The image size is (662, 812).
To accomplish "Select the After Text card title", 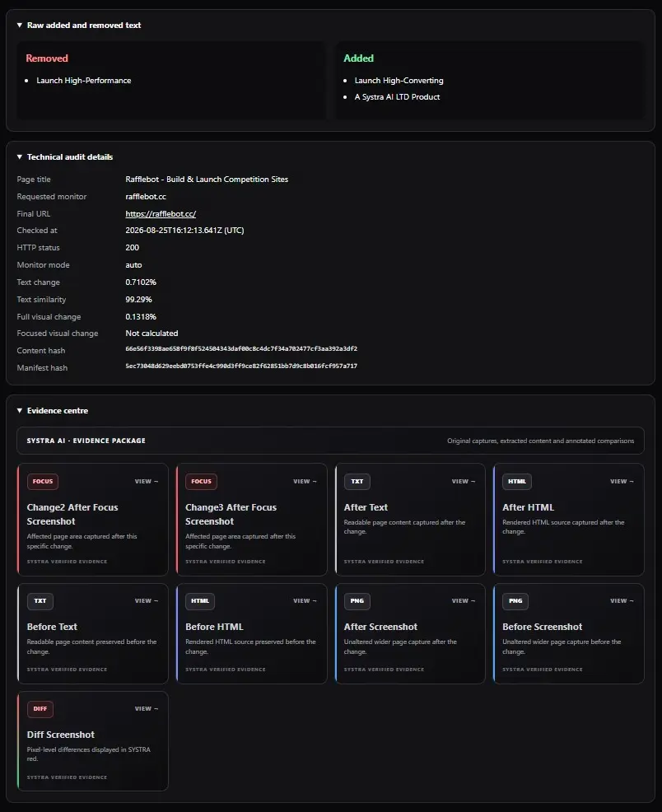I will [x=366, y=507].
